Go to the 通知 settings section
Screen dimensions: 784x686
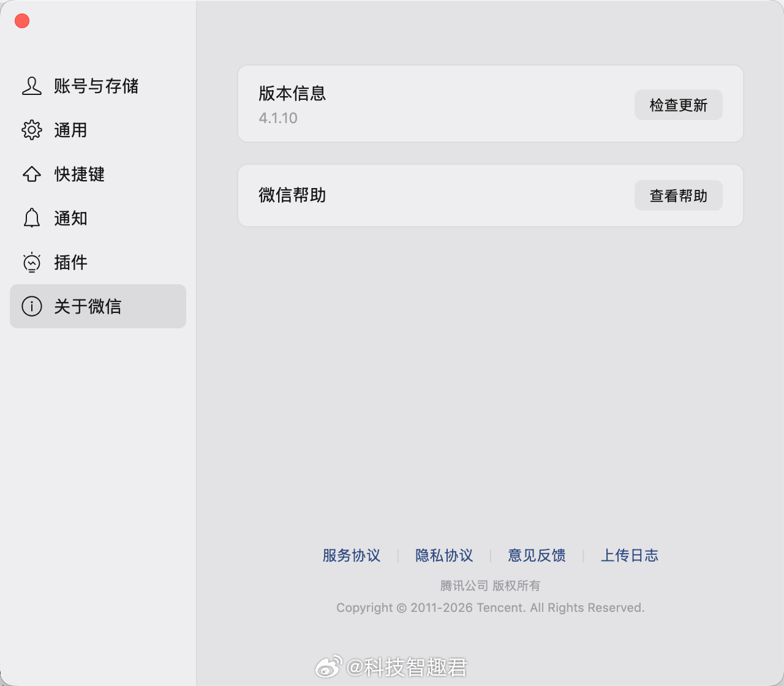[98, 218]
